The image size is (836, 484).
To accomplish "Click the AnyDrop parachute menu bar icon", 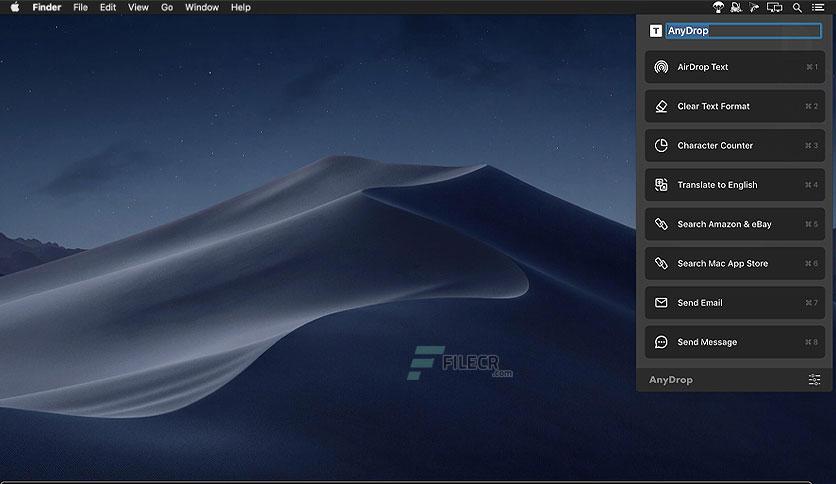I will point(718,7).
